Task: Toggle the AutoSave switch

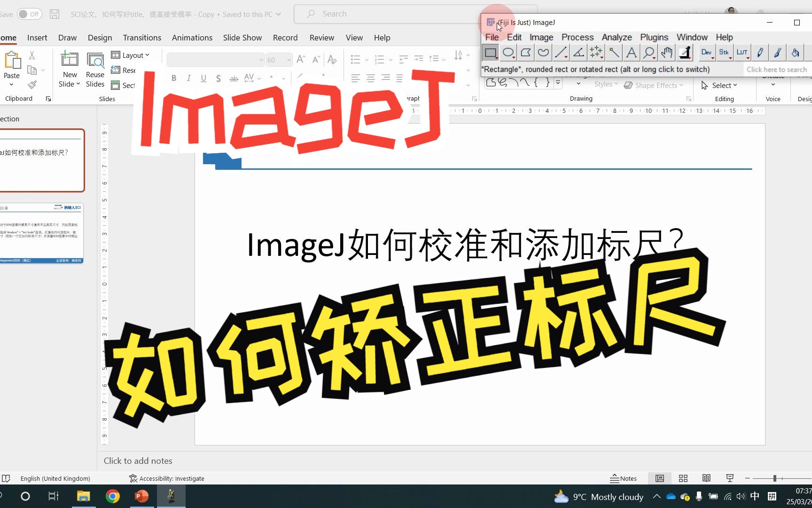Action: pos(30,14)
